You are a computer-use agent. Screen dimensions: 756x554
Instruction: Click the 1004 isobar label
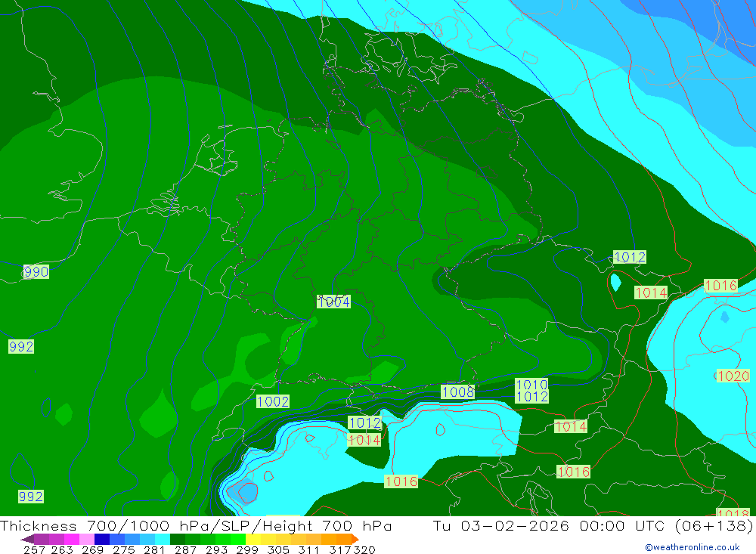[x=333, y=302]
